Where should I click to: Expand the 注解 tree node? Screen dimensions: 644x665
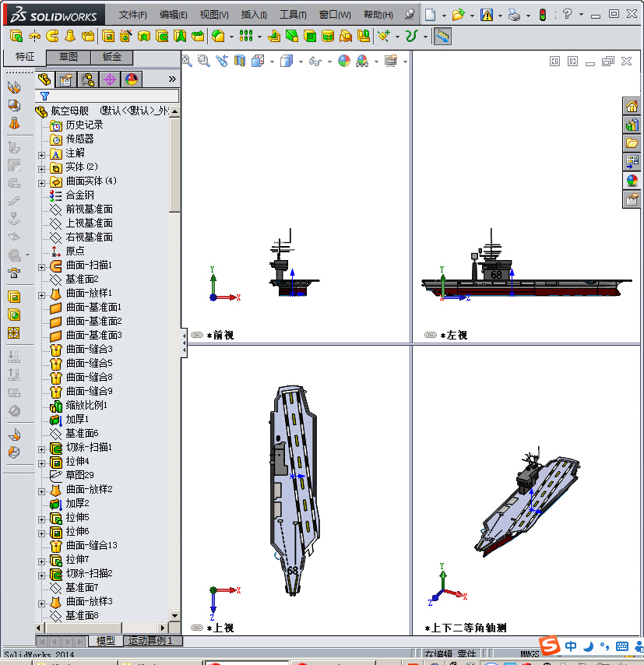[41, 155]
